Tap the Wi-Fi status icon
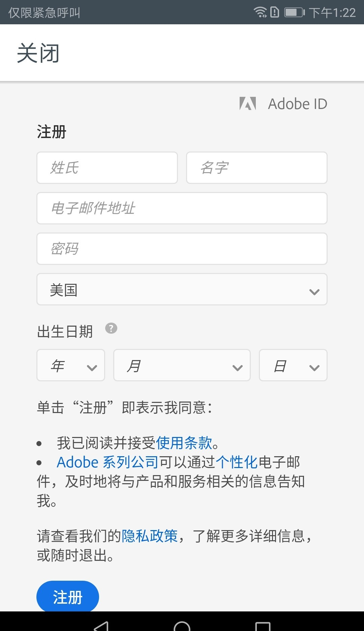 click(x=260, y=12)
